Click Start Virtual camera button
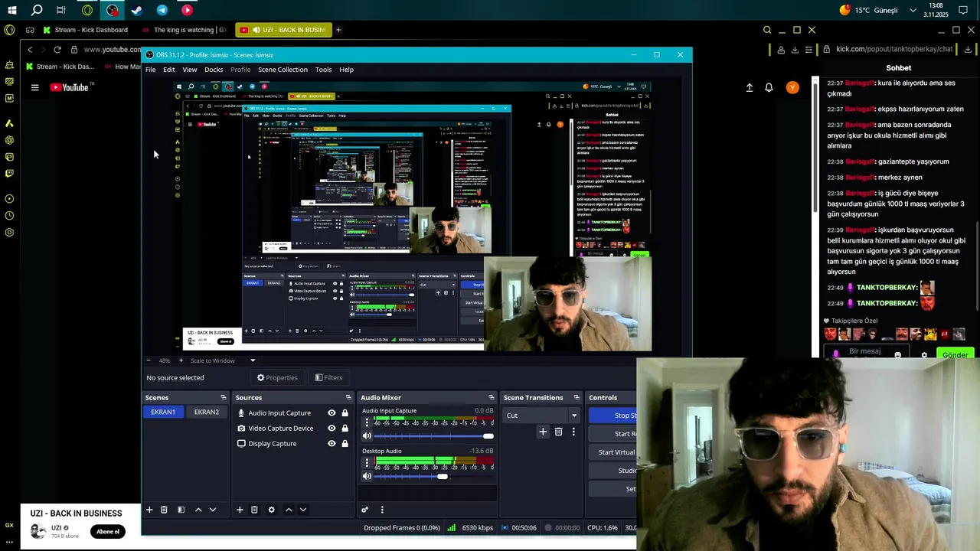 click(x=613, y=452)
